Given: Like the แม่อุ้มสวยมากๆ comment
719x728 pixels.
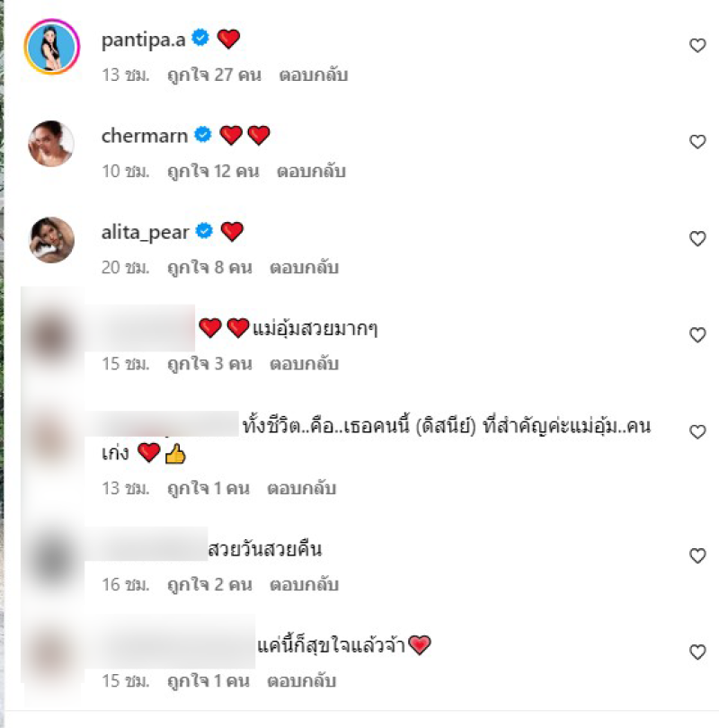Looking at the screenshot, I should [x=697, y=334].
